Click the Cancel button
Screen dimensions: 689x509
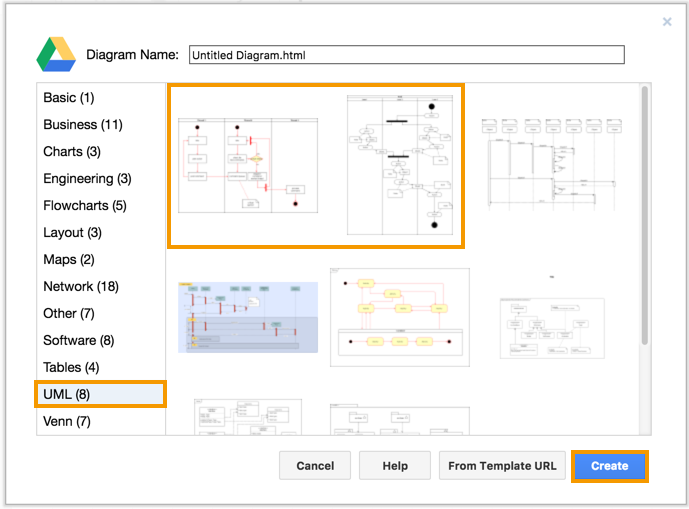coord(315,466)
